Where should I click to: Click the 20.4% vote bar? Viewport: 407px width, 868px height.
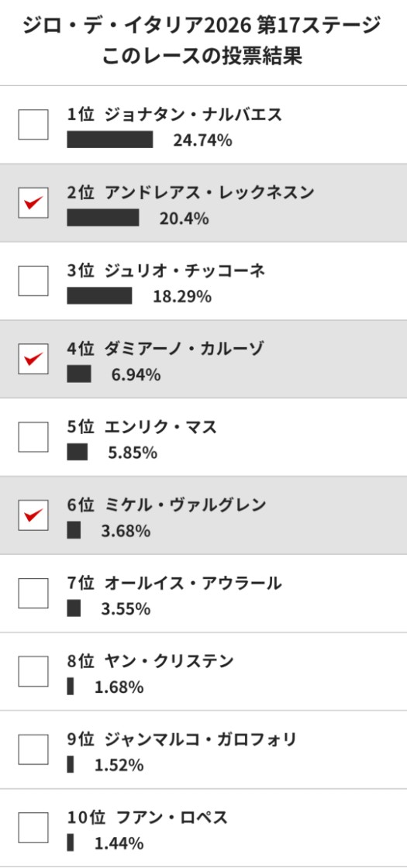[103, 218]
